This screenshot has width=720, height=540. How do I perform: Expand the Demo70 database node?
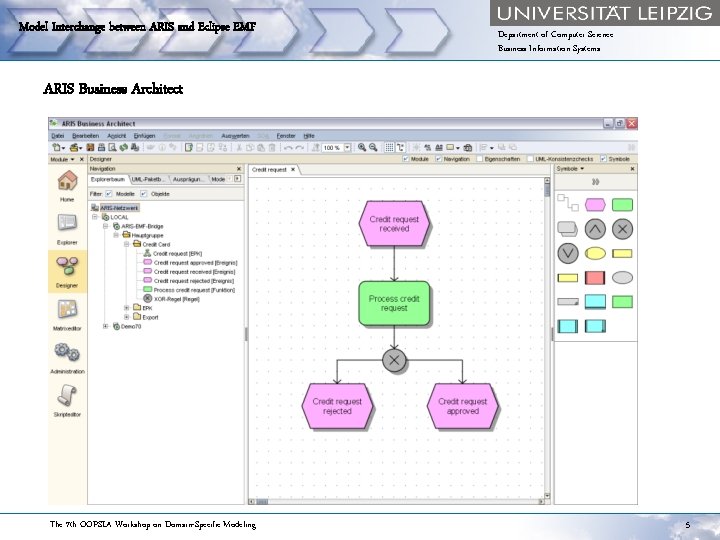[x=106, y=326]
